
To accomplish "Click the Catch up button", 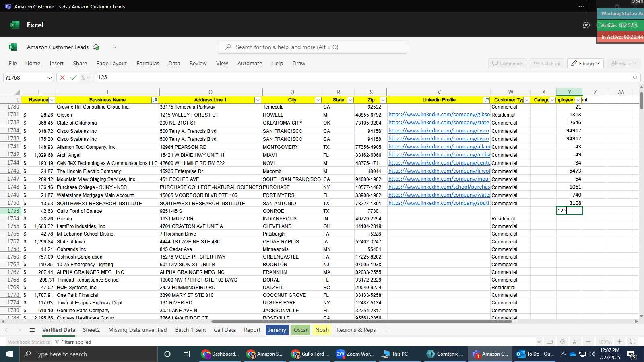I will [x=547, y=64].
